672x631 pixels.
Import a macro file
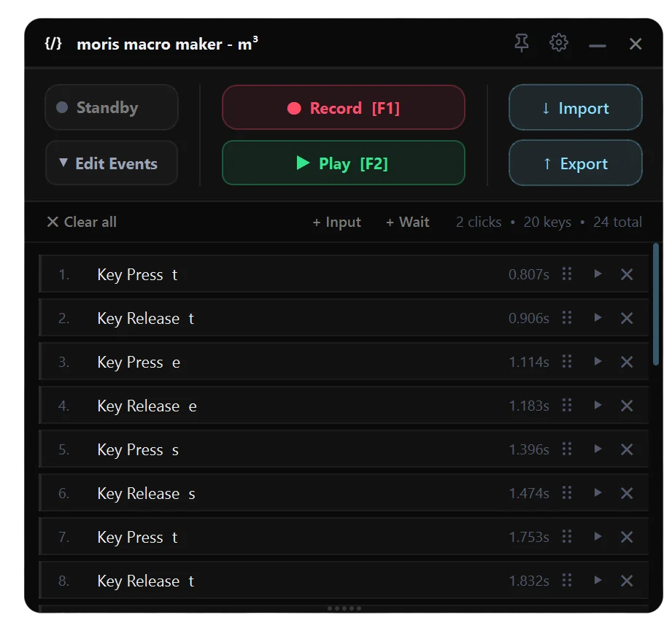(x=575, y=107)
